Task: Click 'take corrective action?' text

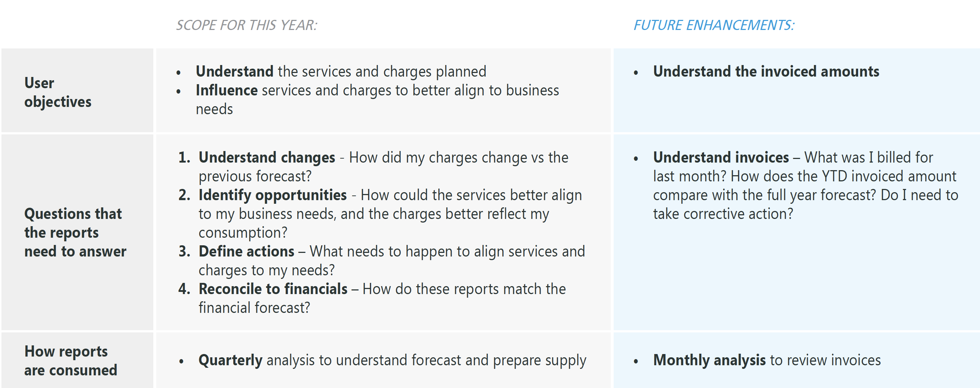Action: click(x=723, y=214)
